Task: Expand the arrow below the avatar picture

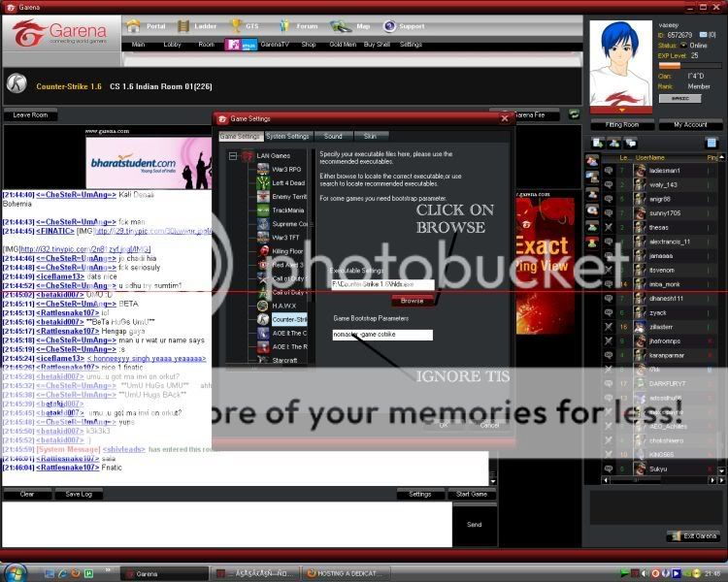Action: tap(621, 110)
